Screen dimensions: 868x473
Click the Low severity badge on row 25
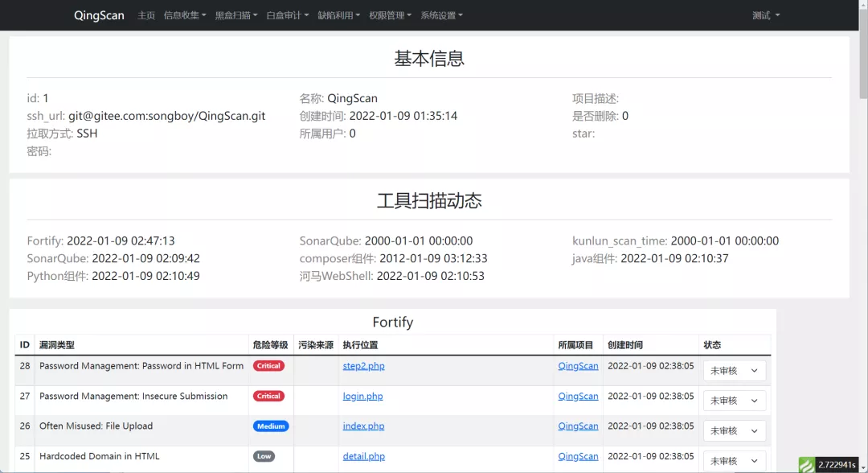click(264, 456)
